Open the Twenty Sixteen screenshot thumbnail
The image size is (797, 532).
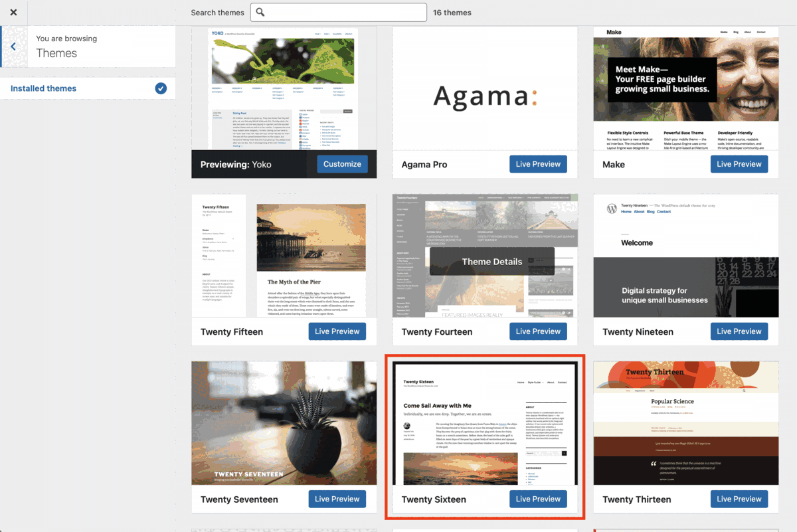[x=485, y=423]
